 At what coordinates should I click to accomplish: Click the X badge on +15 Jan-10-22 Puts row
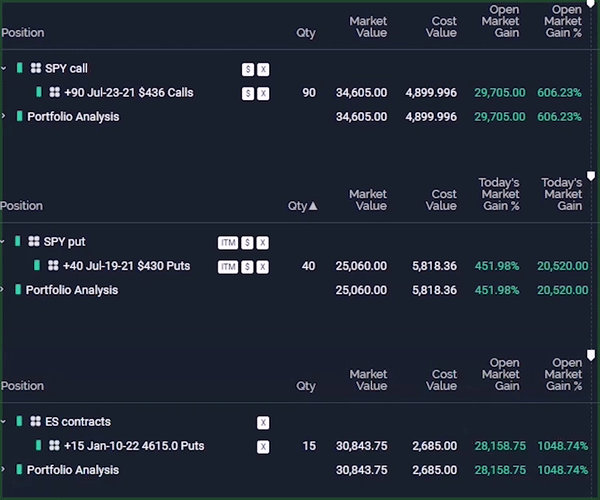tap(263, 447)
